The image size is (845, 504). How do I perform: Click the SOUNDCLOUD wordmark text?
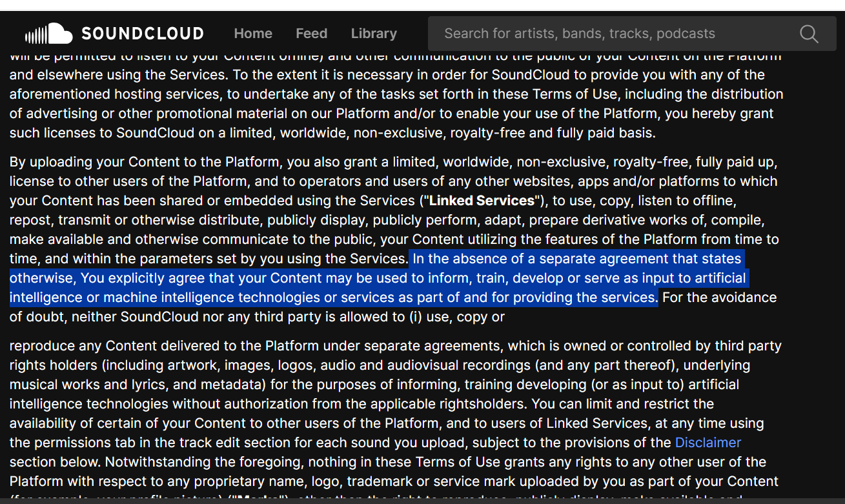pyautogui.click(x=142, y=34)
